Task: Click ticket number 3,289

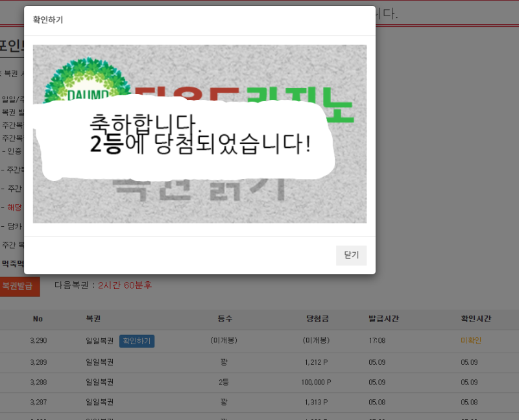Action: [x=38, y=362]
